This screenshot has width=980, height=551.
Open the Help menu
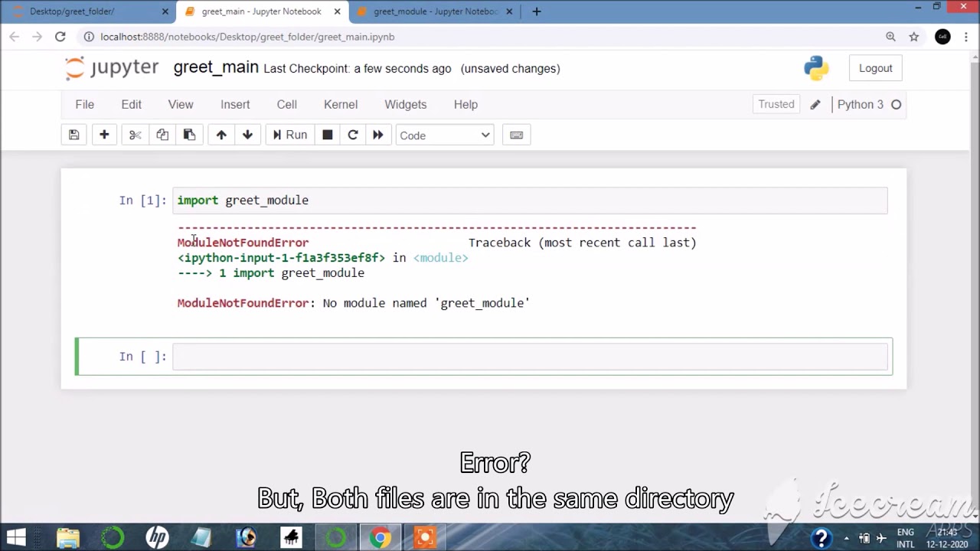(x=465, y=105)
